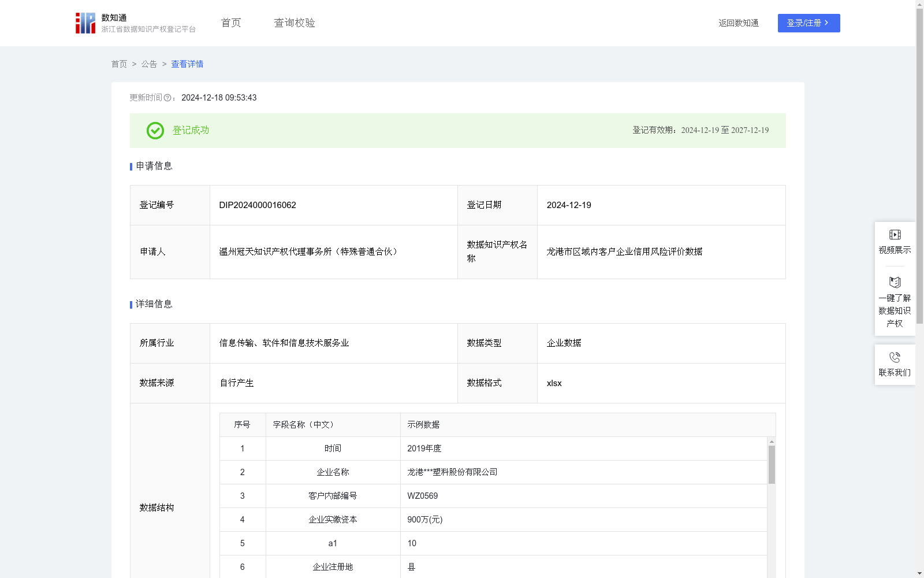Select 查看详情 in the breadcrumb
The height and width of the screenshot is (578, 924).
[187, 64]
